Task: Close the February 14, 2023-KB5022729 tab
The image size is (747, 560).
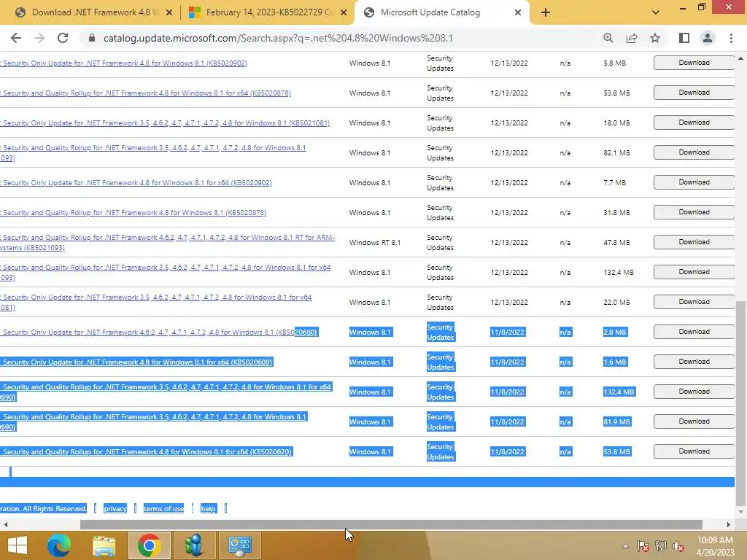Action: click(x=344, y=12)
